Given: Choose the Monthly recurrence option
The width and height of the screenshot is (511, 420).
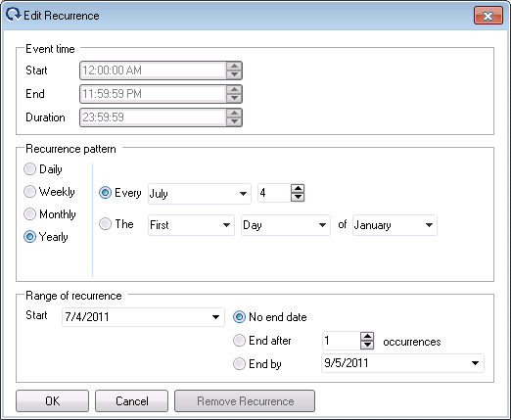Looking at the screenshot, I should pos(29,214).
